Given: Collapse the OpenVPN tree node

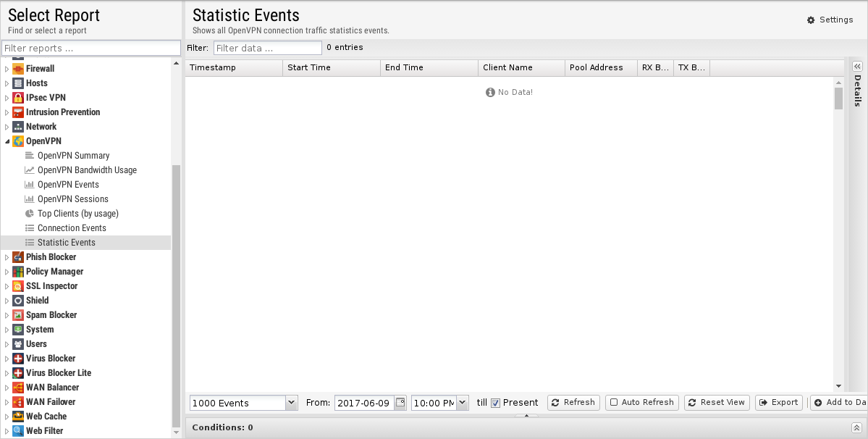Looking at the screenshot, I should point(7,141).
